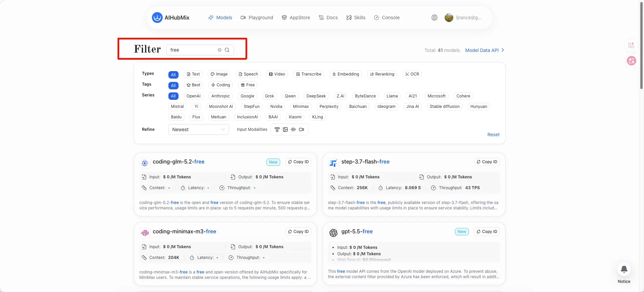
Task: Toggle the Embedding type filter
Action: point(346,74)
